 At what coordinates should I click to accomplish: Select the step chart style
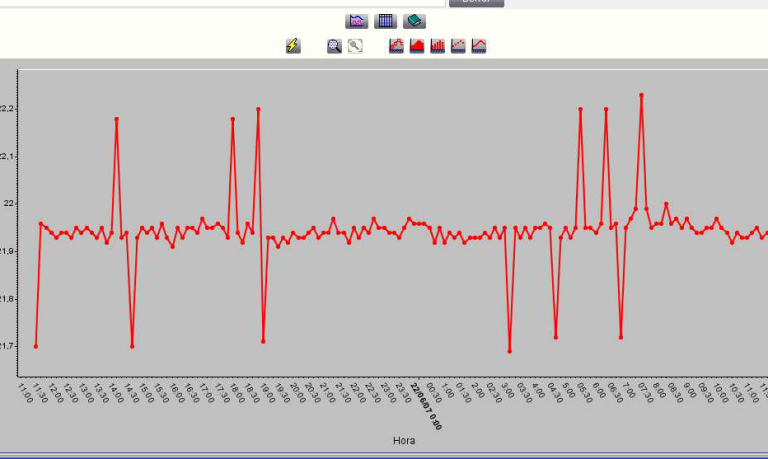(x=396, y=46)
